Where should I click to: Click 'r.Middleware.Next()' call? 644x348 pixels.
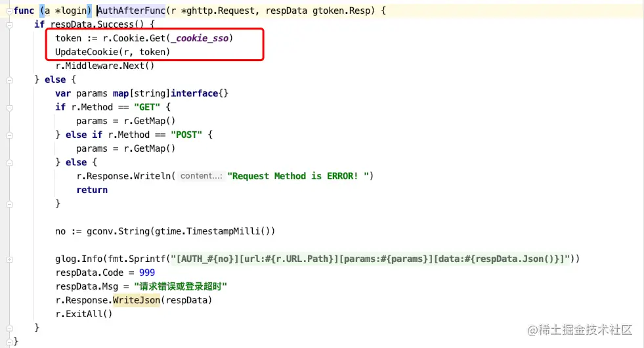coord(105,66)
